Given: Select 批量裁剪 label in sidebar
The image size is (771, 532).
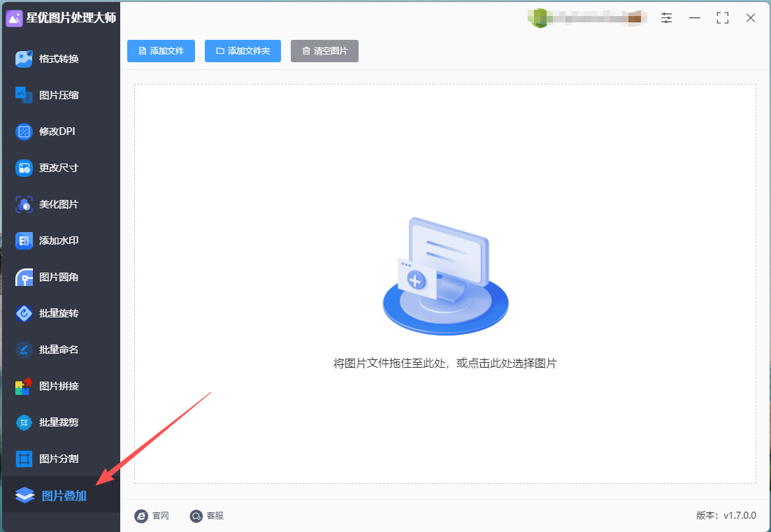Looking at the screenshot, I should 59,422.
